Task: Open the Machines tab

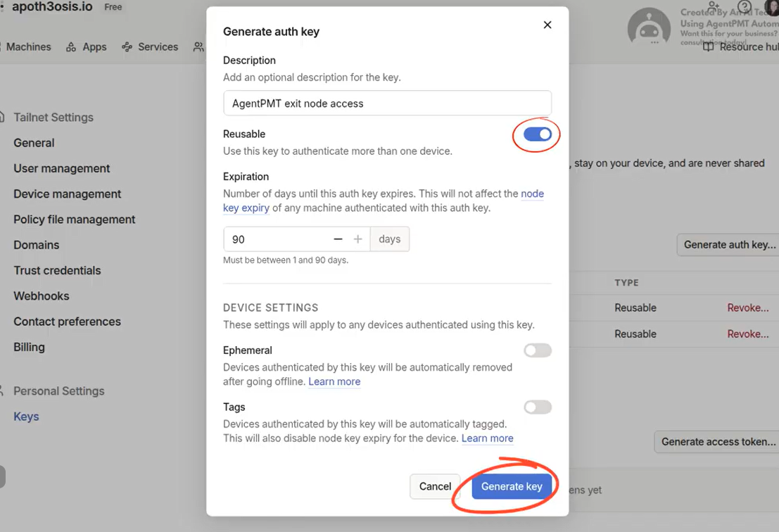Action: [28, 46]
